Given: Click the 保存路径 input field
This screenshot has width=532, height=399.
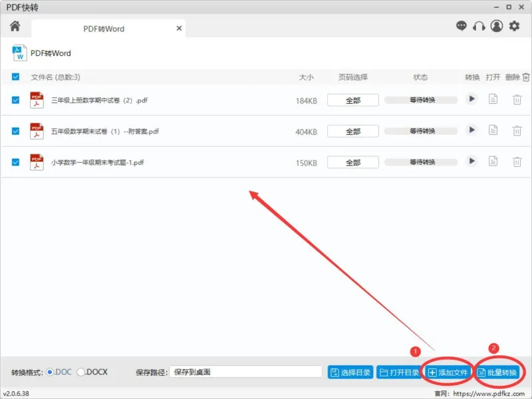Looking at the screenshot, I should pyautogui.click(x=245, y=372).
